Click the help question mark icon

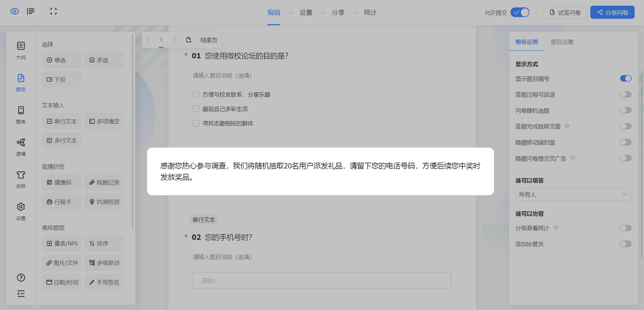pos(21,278)
